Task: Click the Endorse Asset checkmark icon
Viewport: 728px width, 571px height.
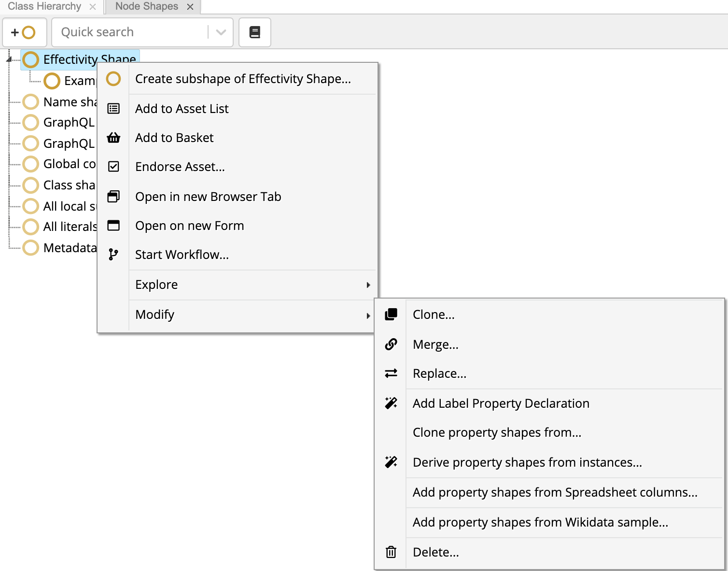Action: tap(113, 167)
